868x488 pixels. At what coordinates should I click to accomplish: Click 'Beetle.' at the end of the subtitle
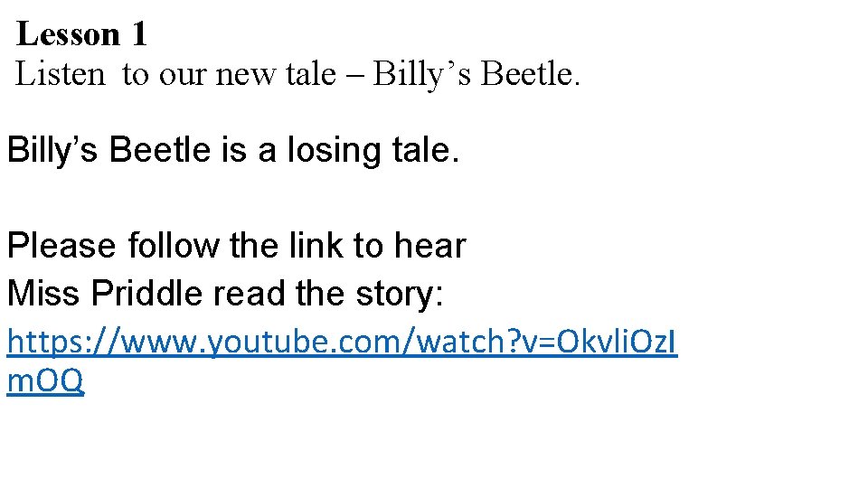click(531, 74)
